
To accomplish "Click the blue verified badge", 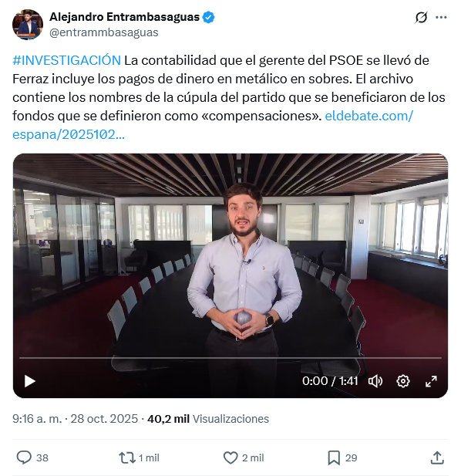I will pos(208,17).
